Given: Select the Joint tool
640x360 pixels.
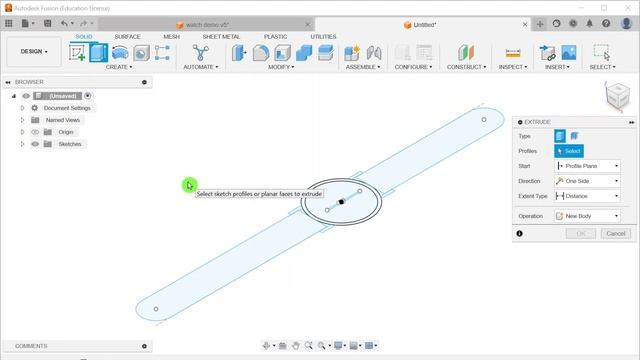Looking at the screenshot, I should pyautogui.click(x=373, y=53).
